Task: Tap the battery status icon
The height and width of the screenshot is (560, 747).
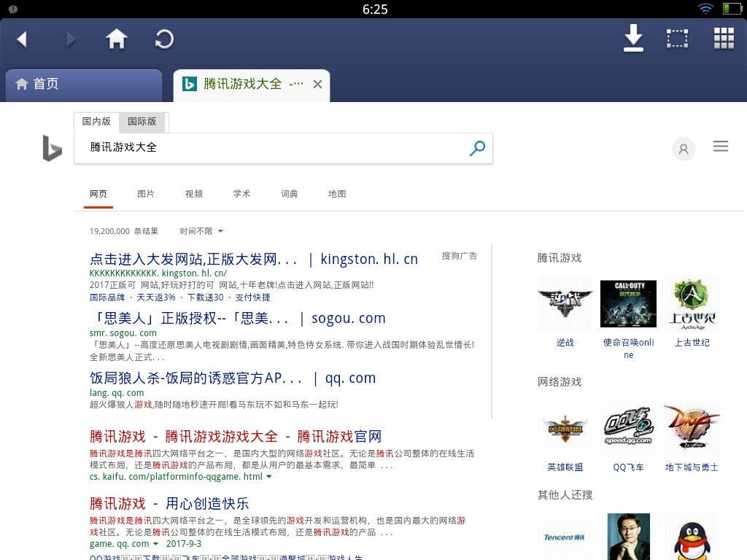Action: tap(732, 9)
